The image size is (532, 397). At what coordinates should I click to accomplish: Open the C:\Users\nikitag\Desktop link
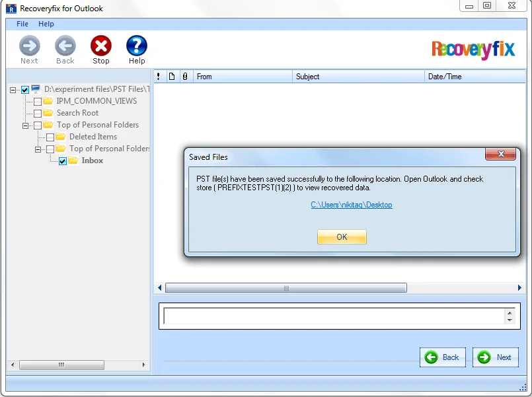[x=352, y=205]
